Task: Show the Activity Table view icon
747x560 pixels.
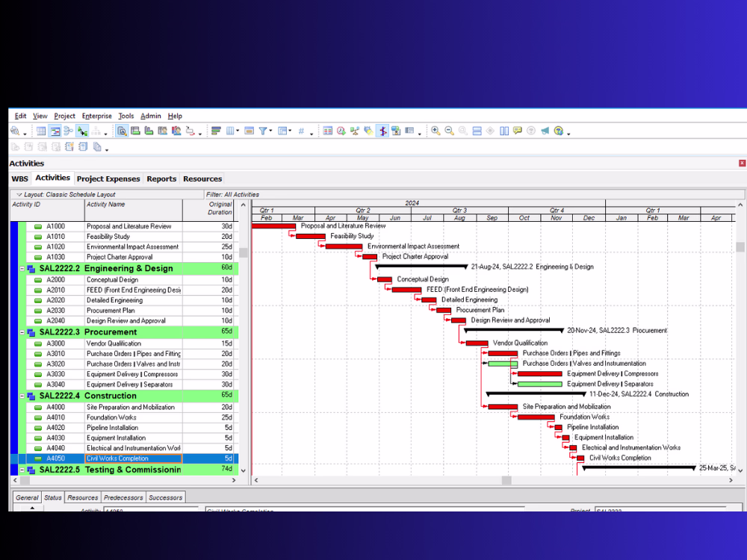Action: [x=41, y=131]
